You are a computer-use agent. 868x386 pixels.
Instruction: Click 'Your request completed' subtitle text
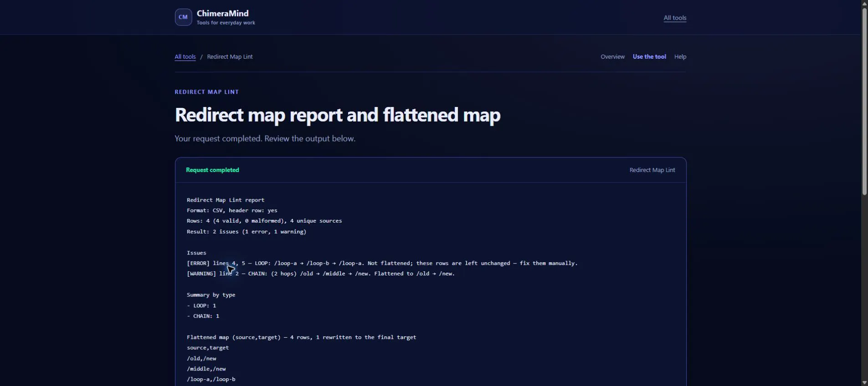[265, 138]
